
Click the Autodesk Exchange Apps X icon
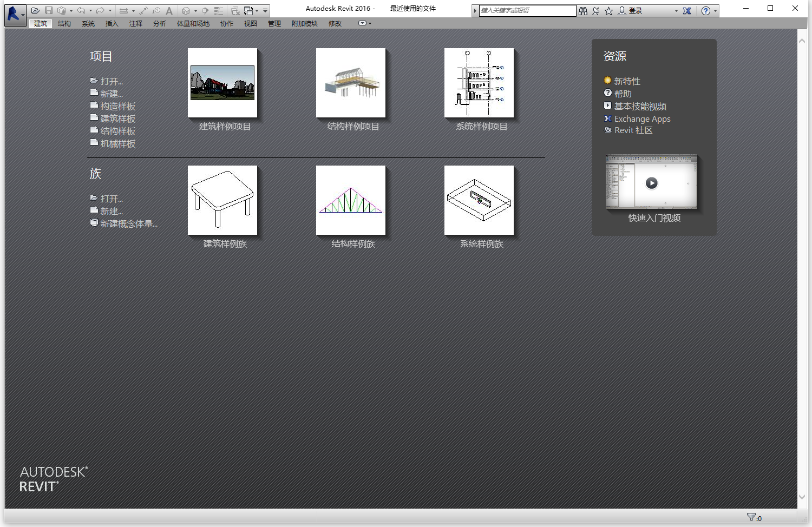pos(687,11)
